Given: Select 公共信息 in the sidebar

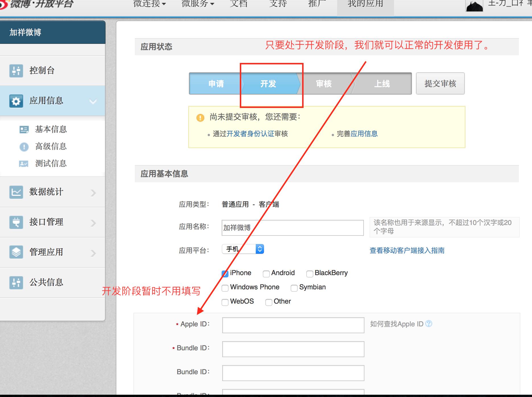Looking at the screenshot, I should 53,283.
